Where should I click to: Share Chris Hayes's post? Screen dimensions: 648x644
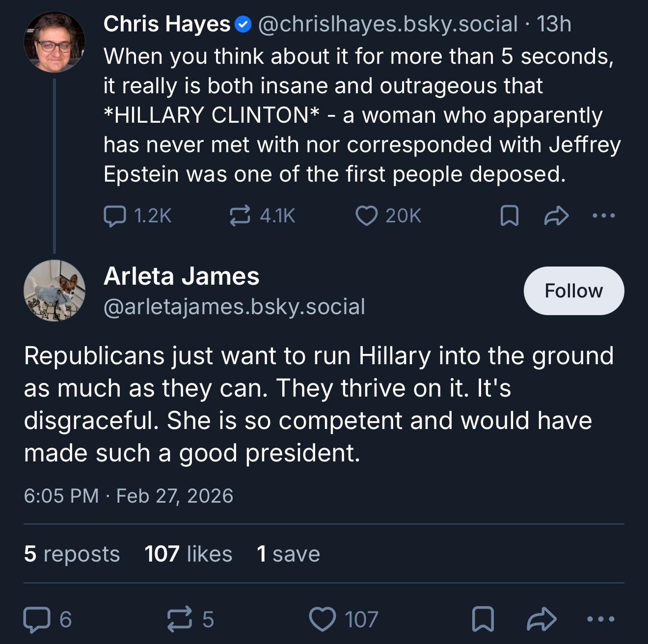click(556, 216)
